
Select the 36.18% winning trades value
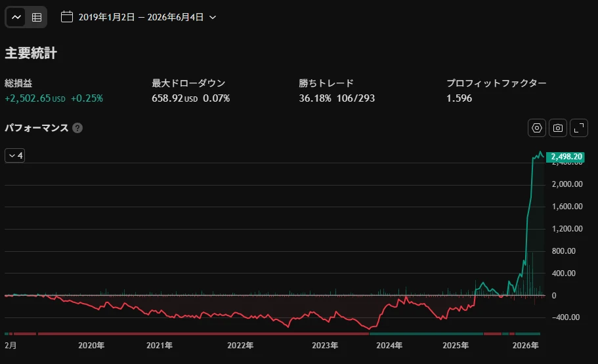point(315,98)
